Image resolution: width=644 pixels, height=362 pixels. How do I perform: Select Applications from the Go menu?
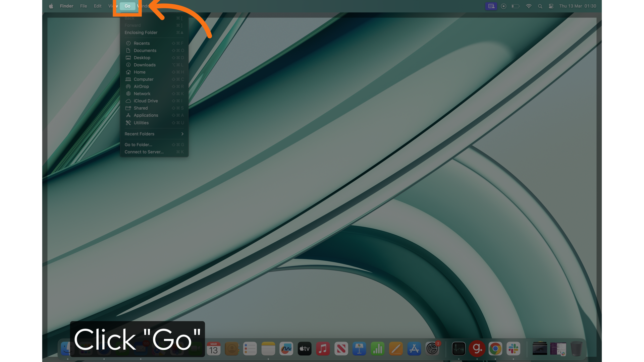[x=146, y=115]
